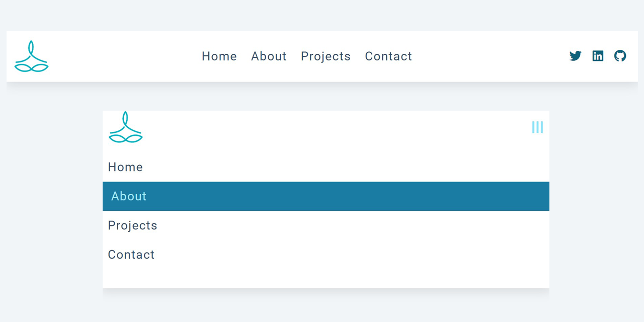The height and width of the screenshot is (322, 644).
Task: Collapse the expanded mobile menu
Action: pos(537,127)
